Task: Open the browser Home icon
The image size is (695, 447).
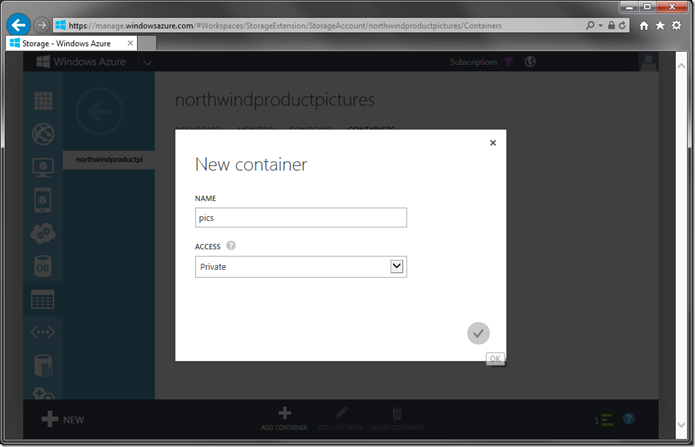Action: [x=644, y=24]
